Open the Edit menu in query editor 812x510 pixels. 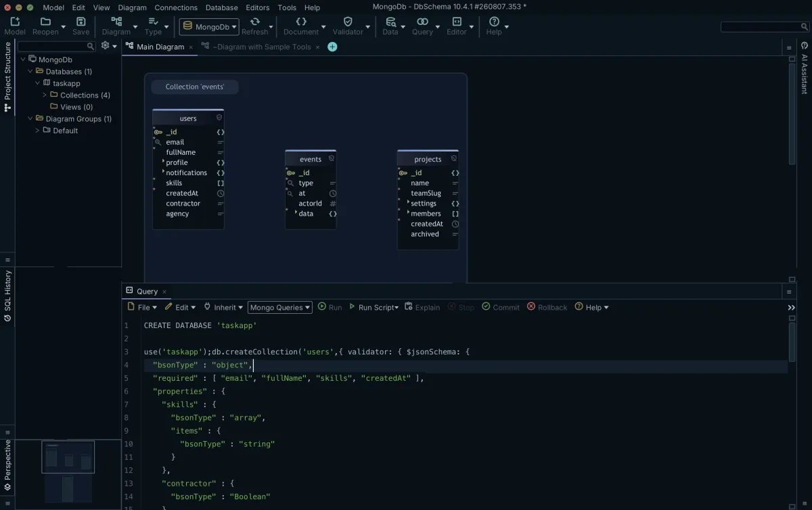[180, 307]
